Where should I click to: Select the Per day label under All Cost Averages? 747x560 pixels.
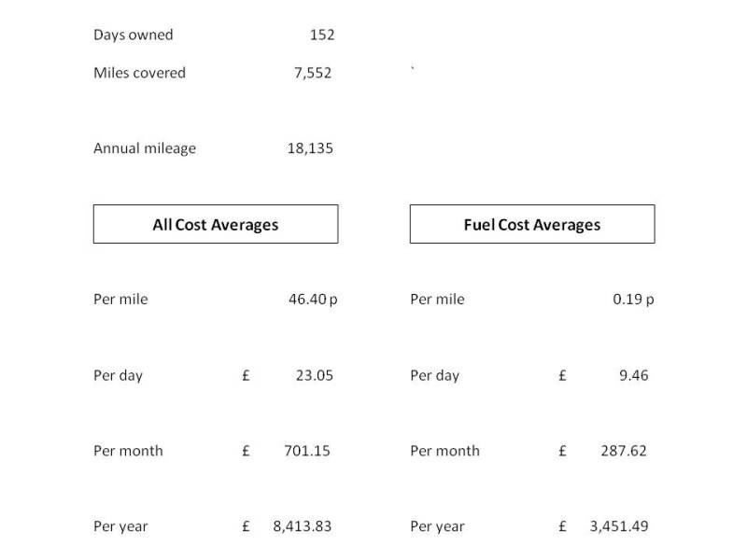coord(118,375)
